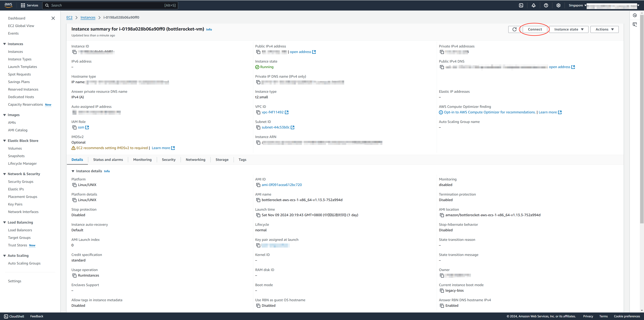Viewport: 644px width, 320px height.
Task: Collapse the Load Balancing section
Action: click(x=5, y=223)
